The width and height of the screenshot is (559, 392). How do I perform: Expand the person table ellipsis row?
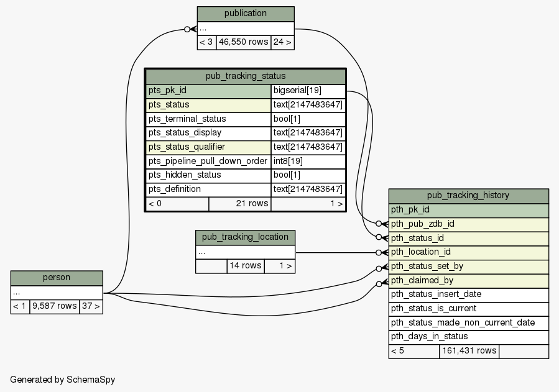[x=57, y=292]
